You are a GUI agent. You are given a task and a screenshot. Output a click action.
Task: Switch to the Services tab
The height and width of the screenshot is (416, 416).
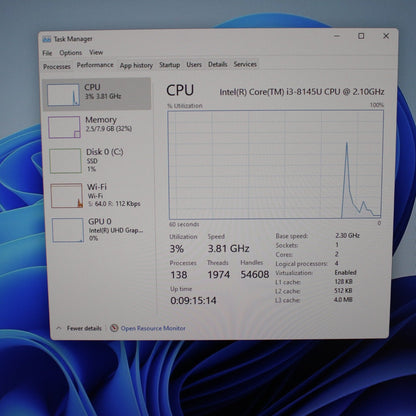[x=245, y=64]
